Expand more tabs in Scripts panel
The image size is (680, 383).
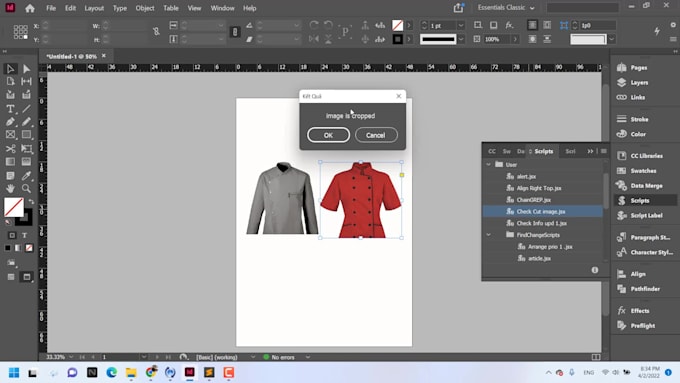(x=590, y=151)
